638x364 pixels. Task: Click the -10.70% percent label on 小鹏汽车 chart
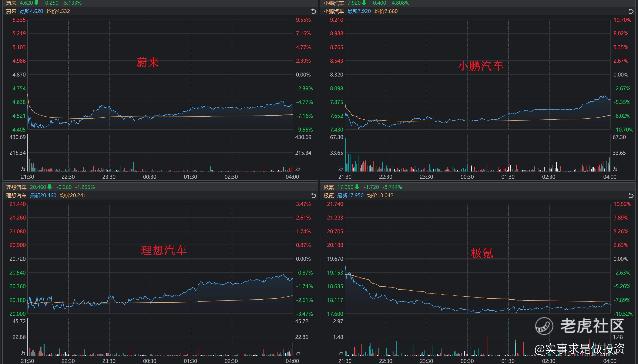(623, 129)
